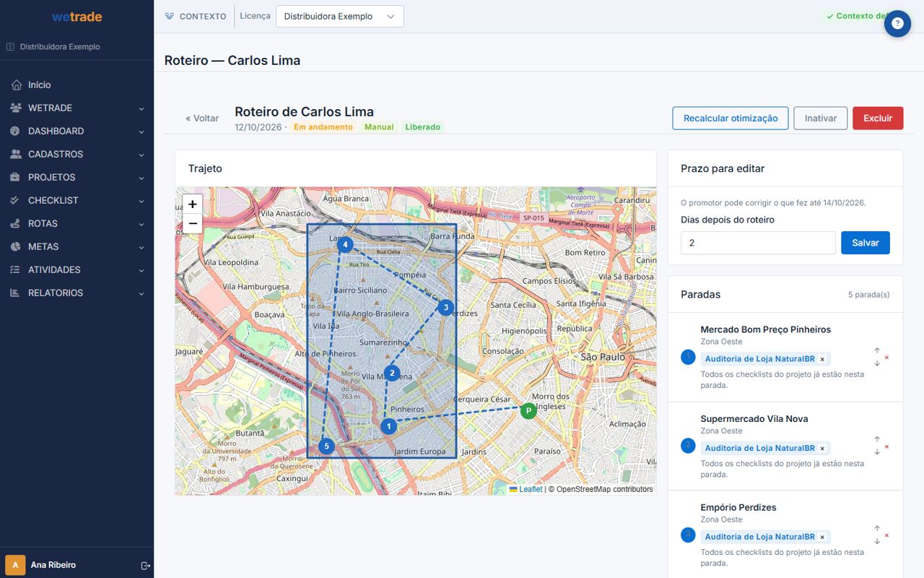Click the WETRADE people icon in sidebar
Viewport: 924px width, 578px height.
(x=16, y=108)
